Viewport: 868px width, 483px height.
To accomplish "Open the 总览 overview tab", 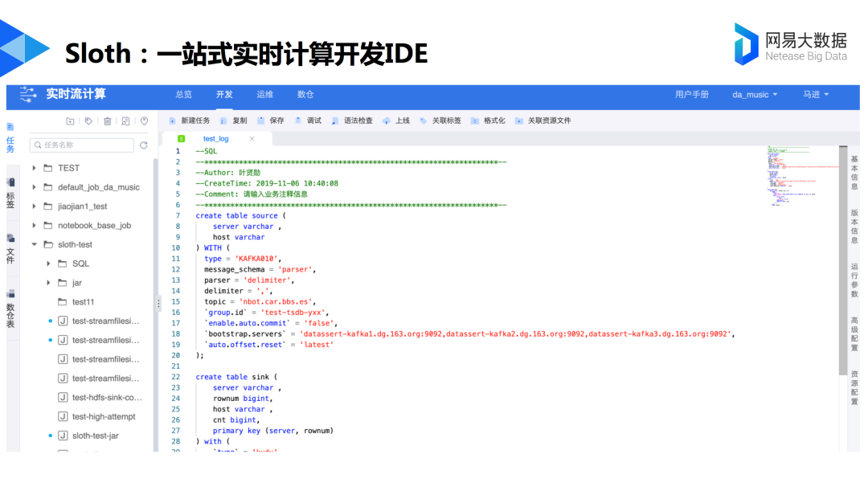I will 184,94.
